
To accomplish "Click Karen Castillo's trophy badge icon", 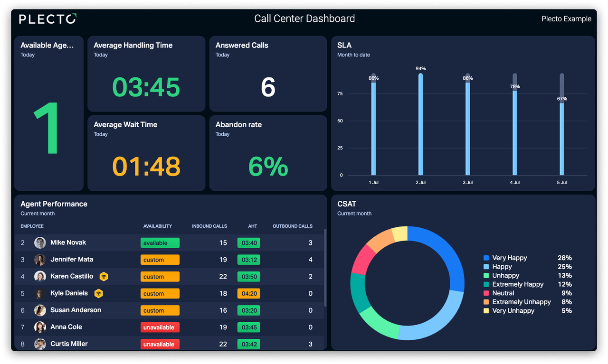I will (104, 276).
